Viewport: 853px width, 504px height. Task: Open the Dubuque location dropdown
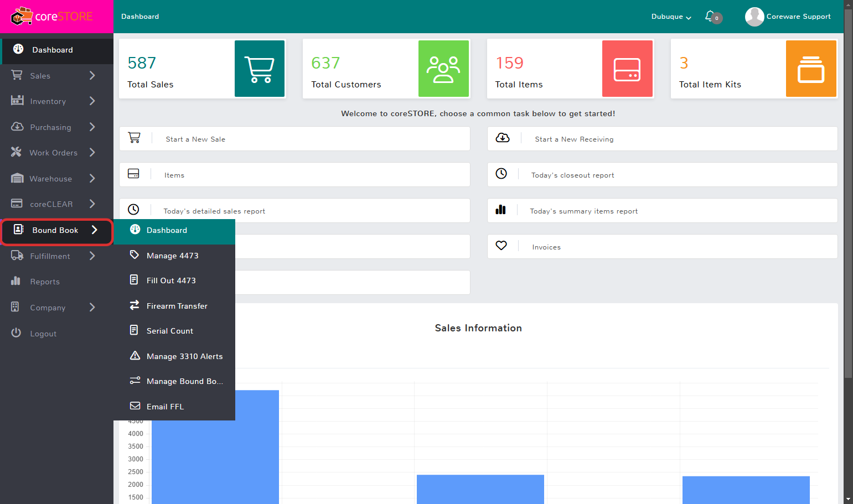pyautogui.click(x=671, y=17)
